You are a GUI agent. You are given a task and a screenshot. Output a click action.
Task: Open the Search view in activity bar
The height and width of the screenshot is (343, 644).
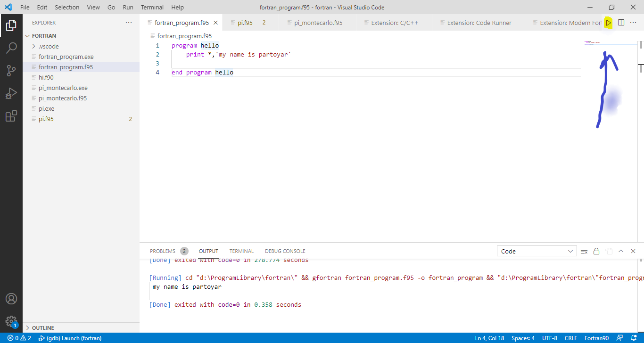tap(11, 48)
